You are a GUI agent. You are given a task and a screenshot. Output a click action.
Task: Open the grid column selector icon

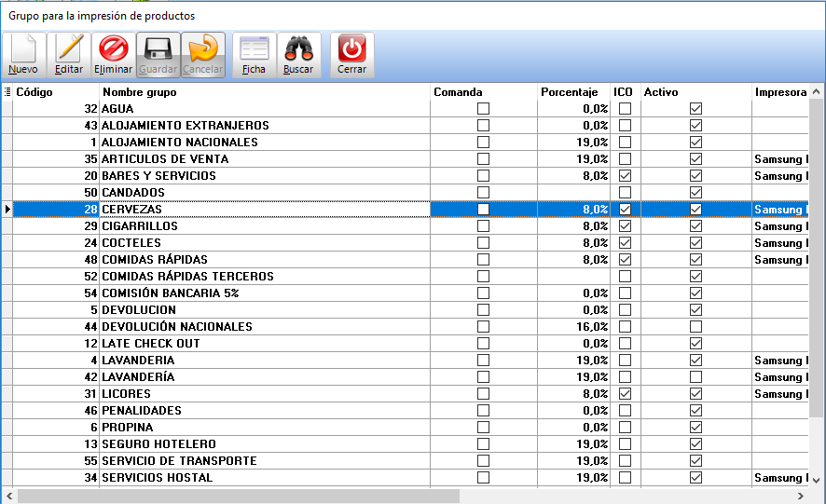(x=7, y=92)
